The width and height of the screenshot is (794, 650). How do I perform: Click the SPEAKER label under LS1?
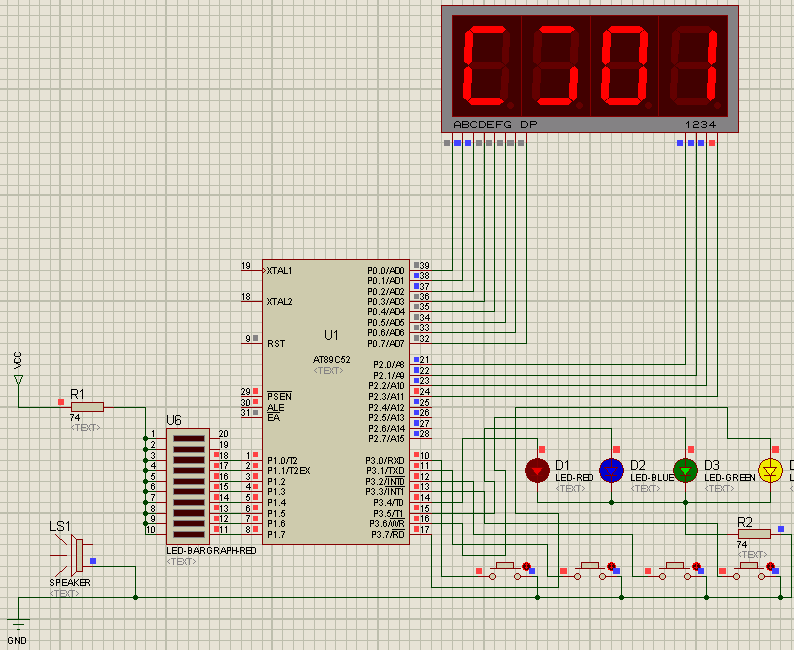pyautogui.click(x=70, y=583)
